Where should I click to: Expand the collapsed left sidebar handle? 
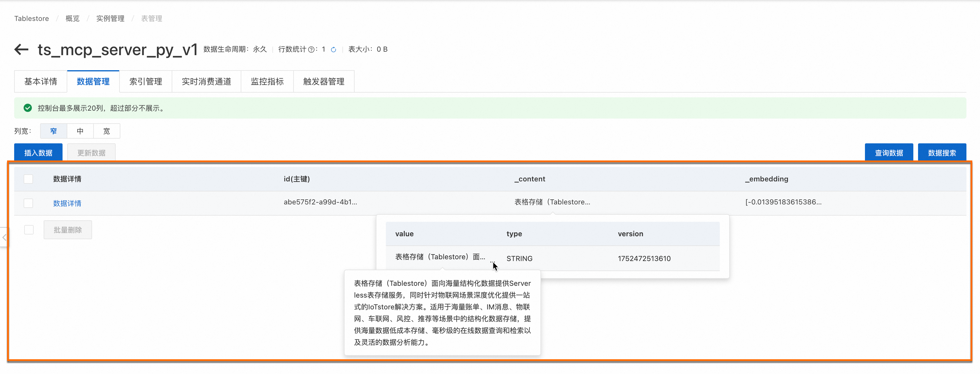click(x=4, y=237)
